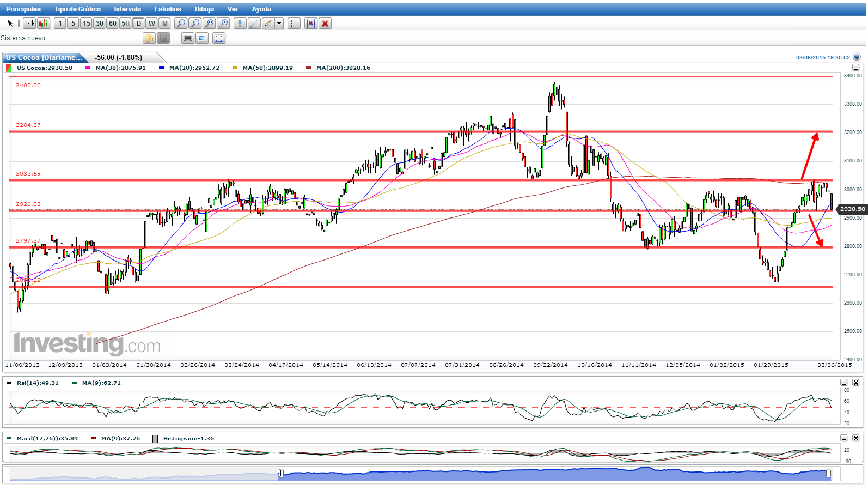Switch interval to 5H
868x490 pixels.
[126, 23]
